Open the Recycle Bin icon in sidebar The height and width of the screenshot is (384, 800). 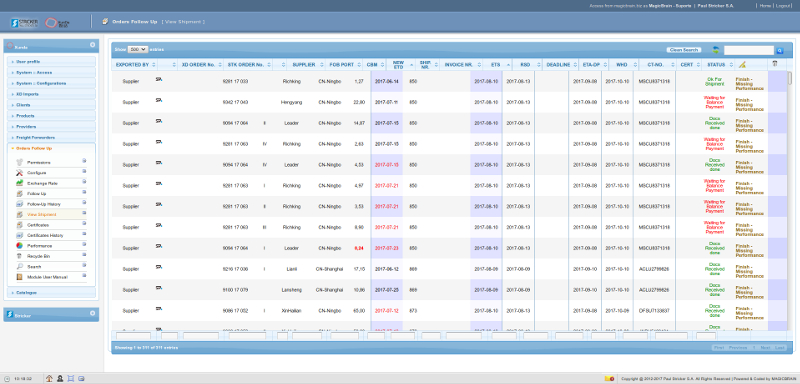[19, 256]
